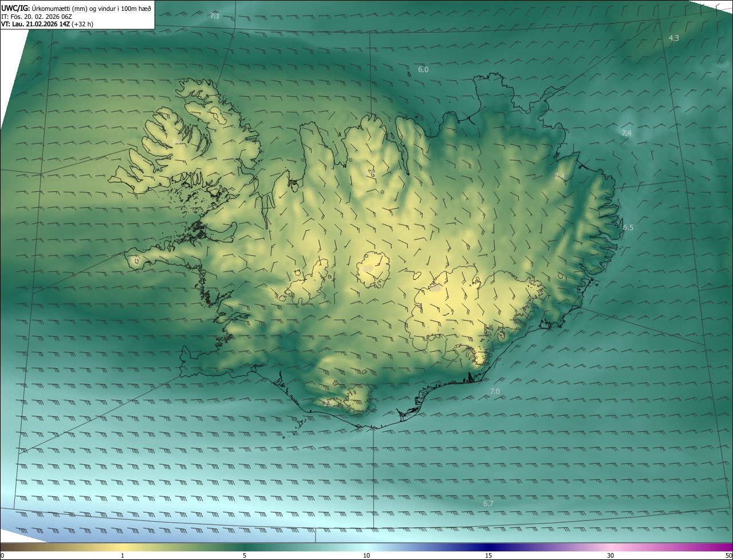Click the 2.4 value label on the map

pos(559,176)
